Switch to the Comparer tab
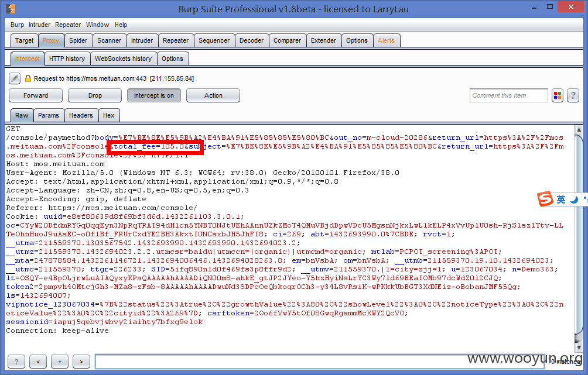 pos(287,40)
